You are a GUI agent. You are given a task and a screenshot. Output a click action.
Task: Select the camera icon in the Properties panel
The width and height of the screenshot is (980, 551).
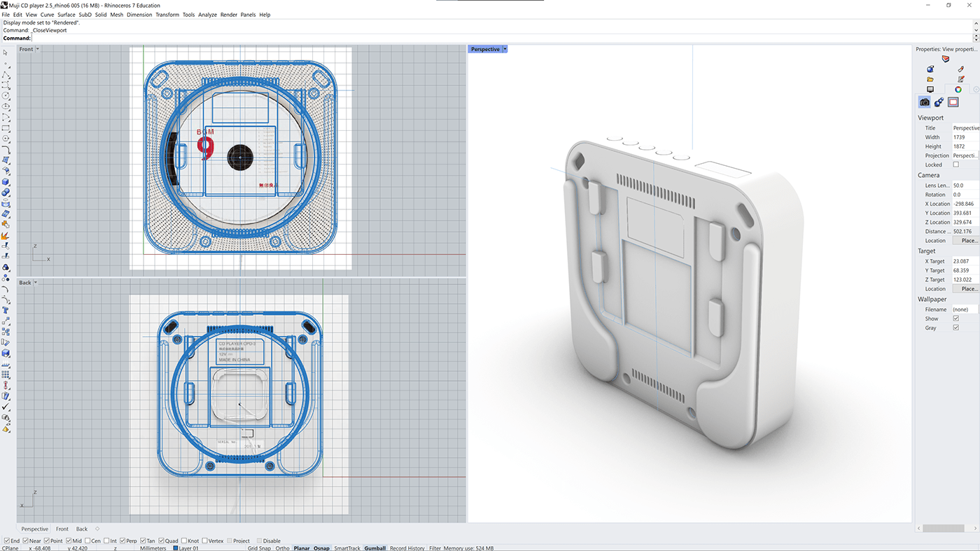[x=924, y=102]
